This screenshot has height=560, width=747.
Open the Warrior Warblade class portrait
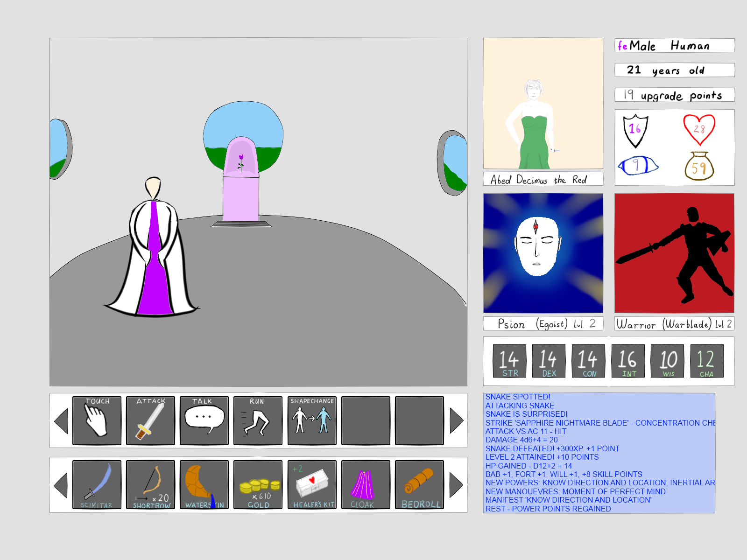(674, 253)
